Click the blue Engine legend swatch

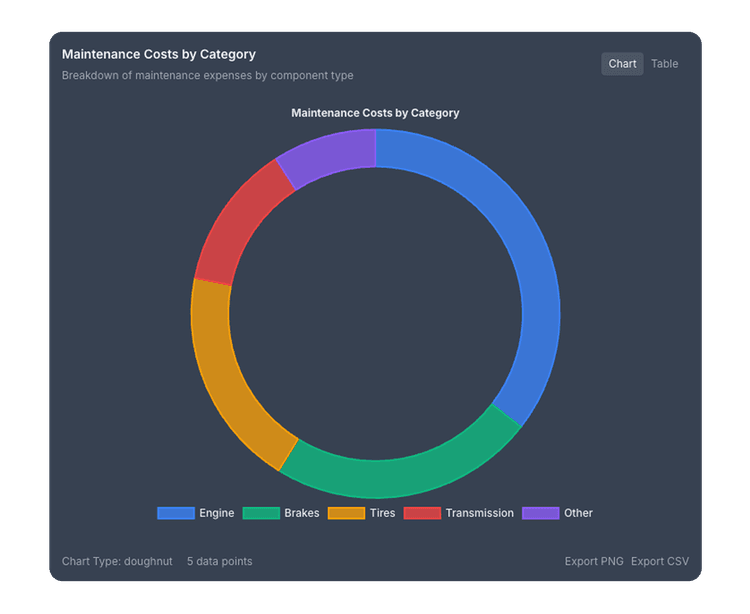[x=175, y=513]
